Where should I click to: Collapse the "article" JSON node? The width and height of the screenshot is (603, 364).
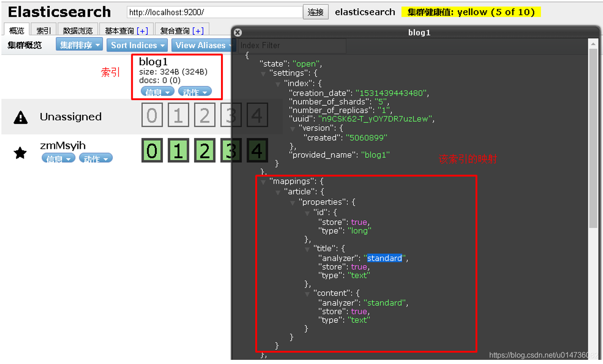click(x=278, y=192)
